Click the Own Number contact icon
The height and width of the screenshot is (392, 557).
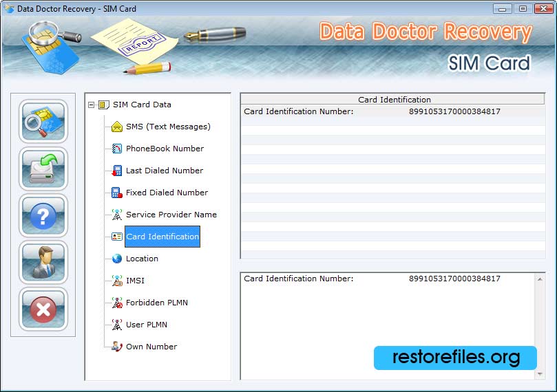pyautogui.click(x=117, y=347)
